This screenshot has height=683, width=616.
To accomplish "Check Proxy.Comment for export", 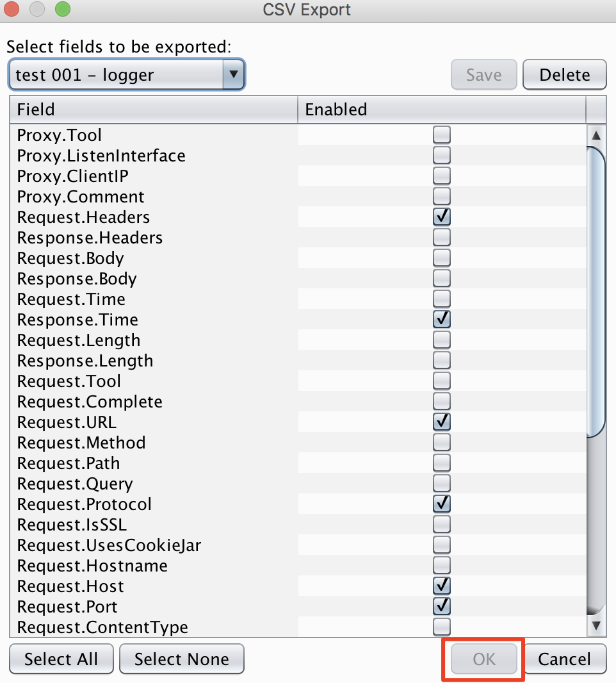I will pos(441,196).
